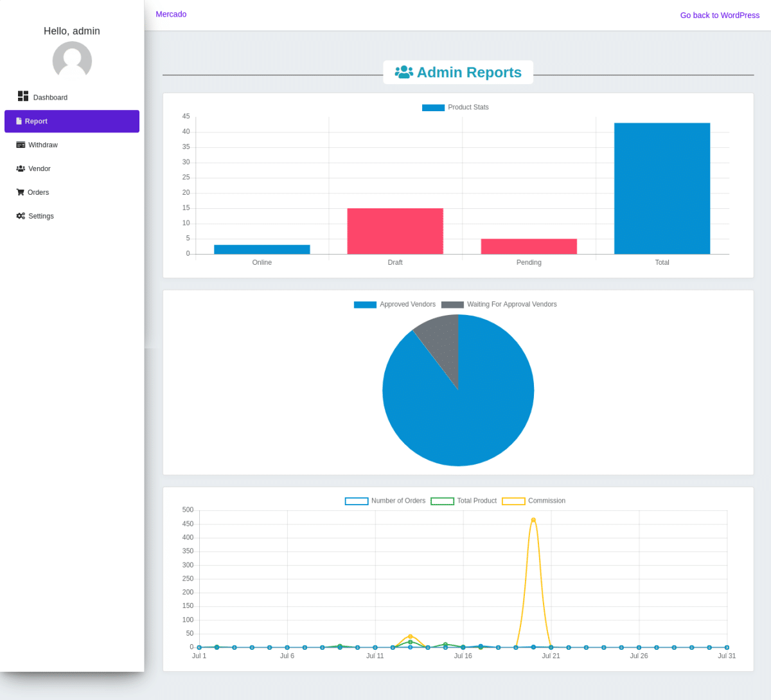Click the Commission peak data point
This screenshot has width=771, height=700.
pos(533,520)
